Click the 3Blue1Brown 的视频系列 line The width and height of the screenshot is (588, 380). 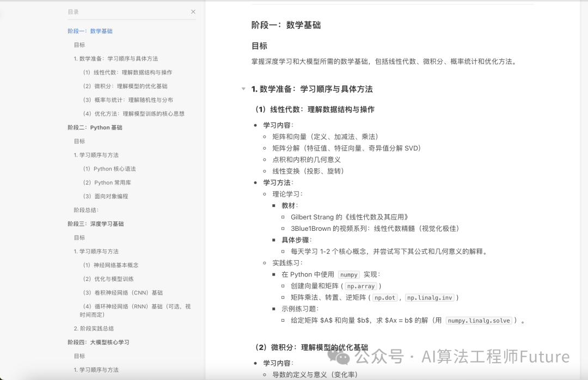[375, 229]
